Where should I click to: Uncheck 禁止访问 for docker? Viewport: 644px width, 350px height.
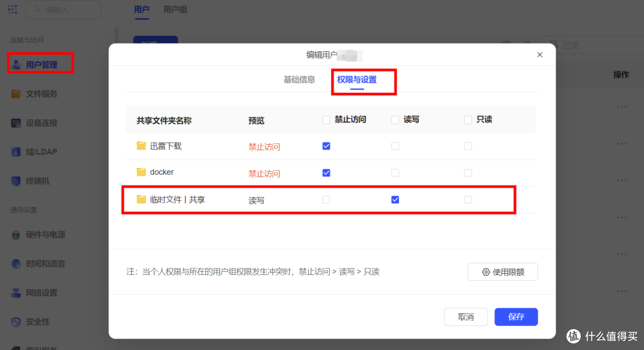326,173
